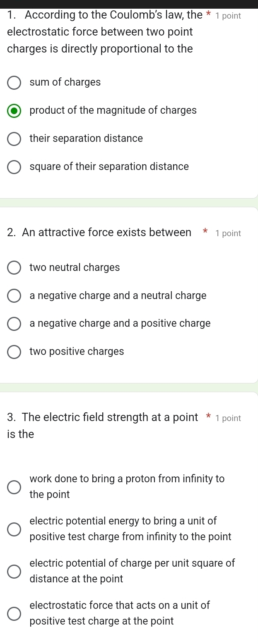258x644 pixels.
Task: Click the '1 point' label on question 1
Action: [x=228, y=16]
